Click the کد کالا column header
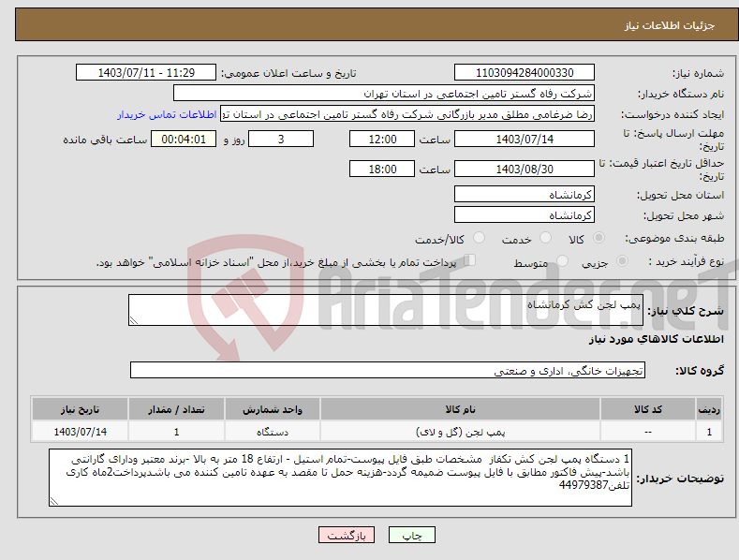Image resolution: width=739 pixels, height=560 pixels. point(648,409)
